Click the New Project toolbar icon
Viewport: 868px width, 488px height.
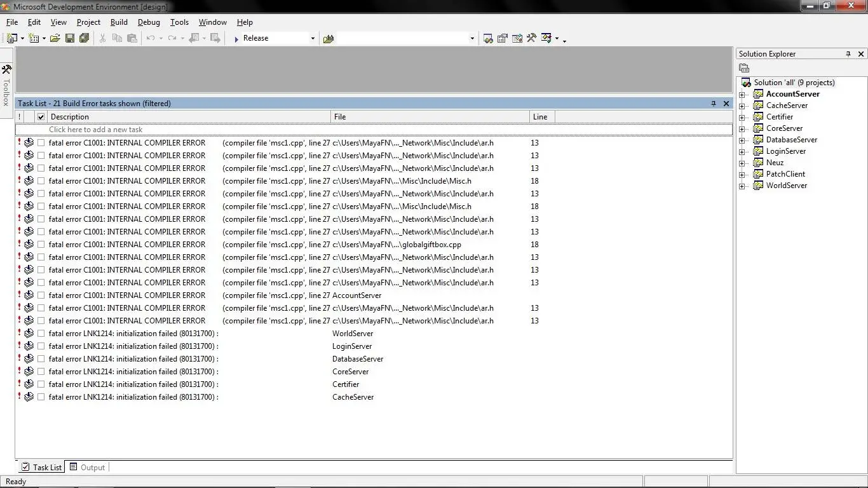click(12, 38)
